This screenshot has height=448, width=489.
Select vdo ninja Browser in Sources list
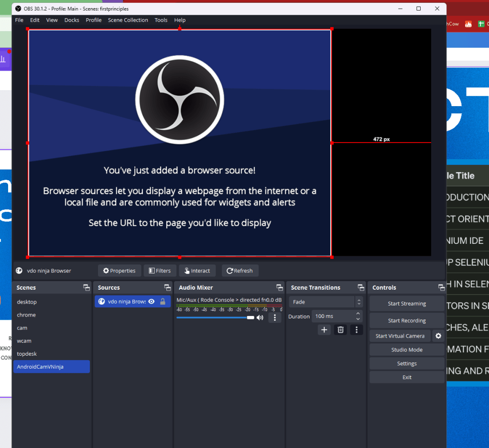[132, 301]
